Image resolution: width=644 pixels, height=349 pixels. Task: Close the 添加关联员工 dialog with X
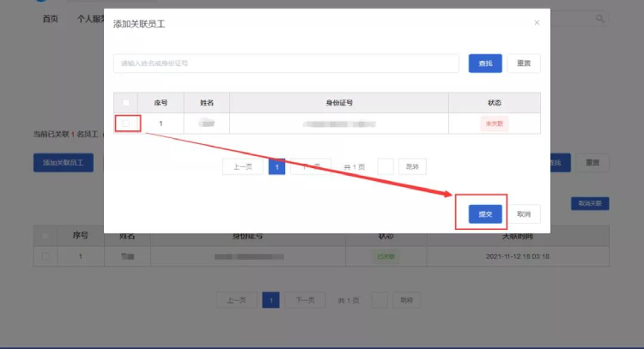coord(537,23)
